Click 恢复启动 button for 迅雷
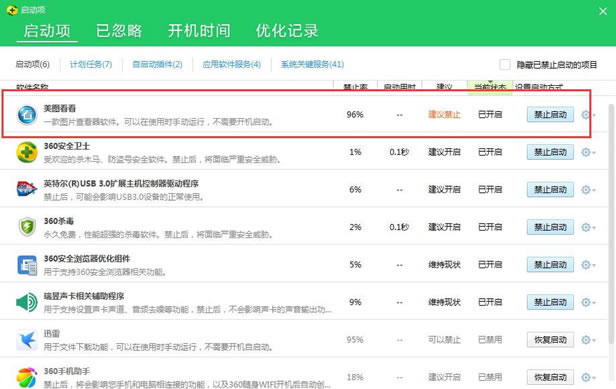 point(550,340)
